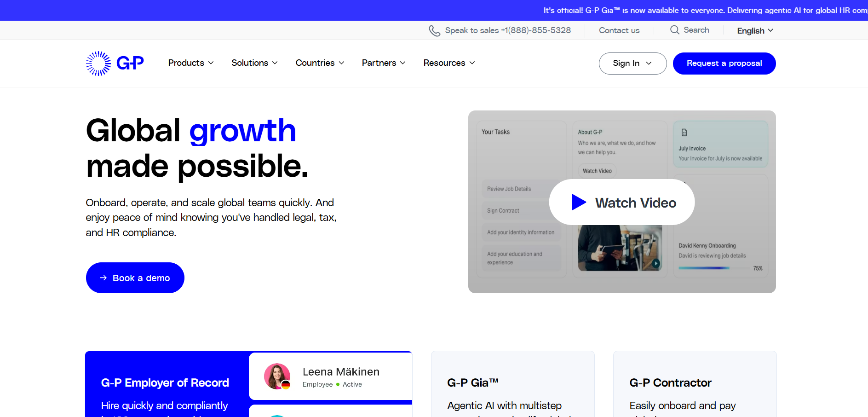Click the 75% progress value
This screenshot has width=868, height=417.
(x=758, y=268)
